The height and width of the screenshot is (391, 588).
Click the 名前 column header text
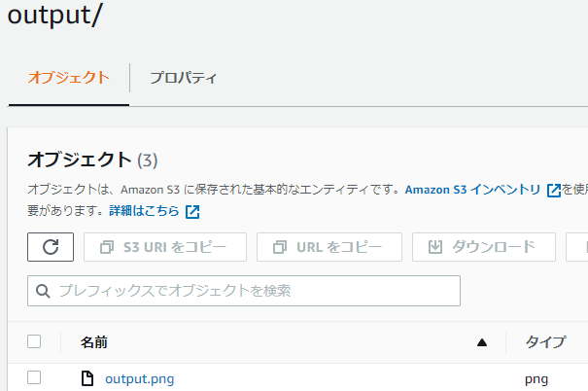click(x=93, y=342)
